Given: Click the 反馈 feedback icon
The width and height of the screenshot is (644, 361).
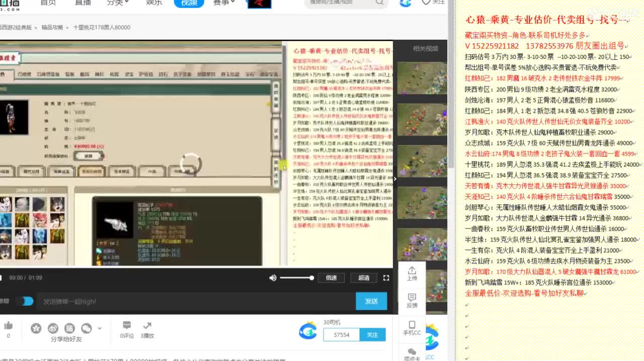Looking at the screenshot, I should 412,301.
